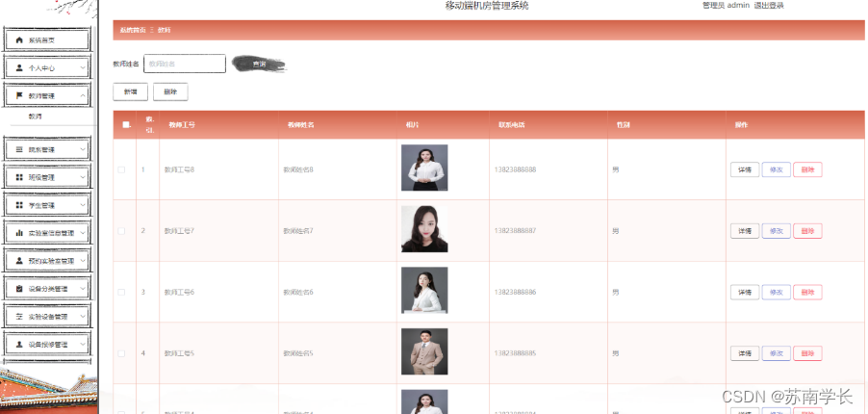Focus the 教师姓名 search input field
This screenshot has width=868, height=414.
[x=185, y=64]
